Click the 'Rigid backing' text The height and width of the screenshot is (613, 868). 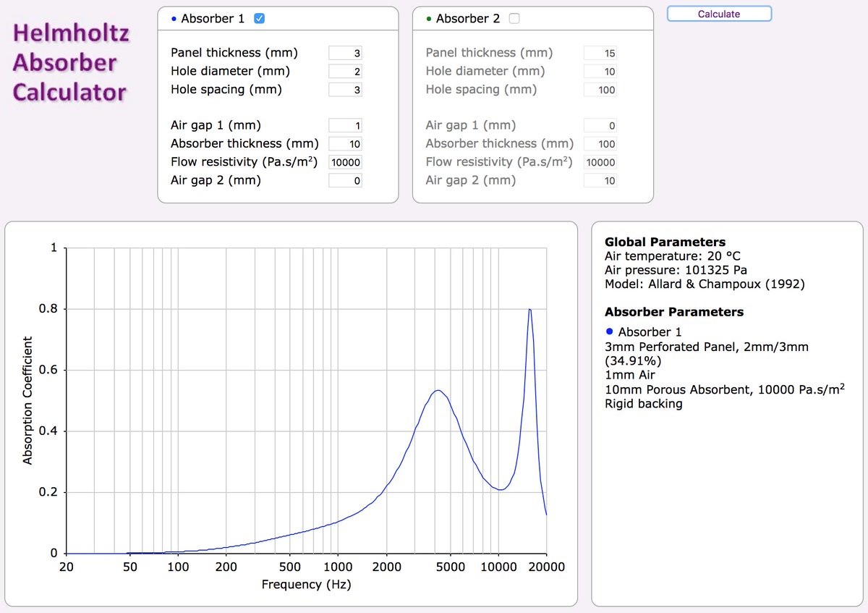[644, 404]
